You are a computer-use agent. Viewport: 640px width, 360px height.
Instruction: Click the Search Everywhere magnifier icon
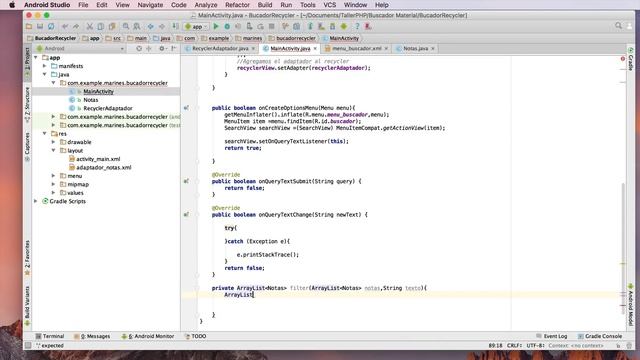(618, 26)
